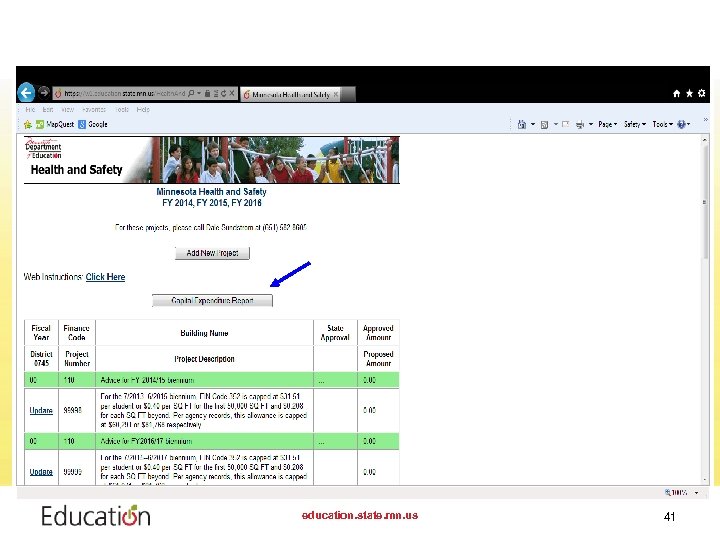
Task: Click the Building Name column header
Action: (x=204, y=333)
